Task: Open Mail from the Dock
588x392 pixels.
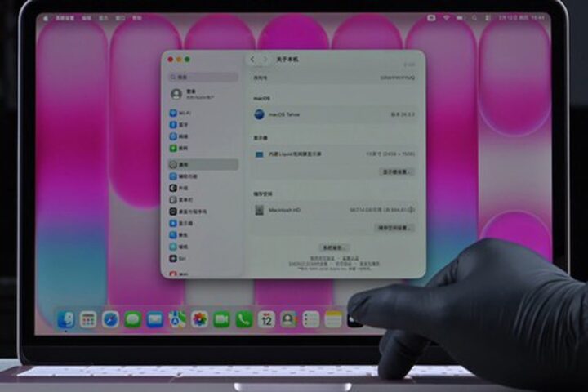Action: 155,319
